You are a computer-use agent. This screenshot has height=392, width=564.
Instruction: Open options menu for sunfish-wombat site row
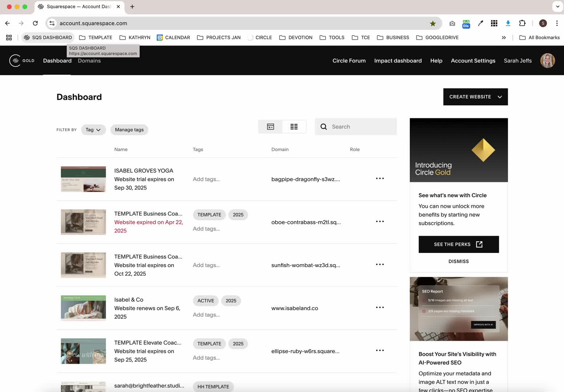click(380, 265)
